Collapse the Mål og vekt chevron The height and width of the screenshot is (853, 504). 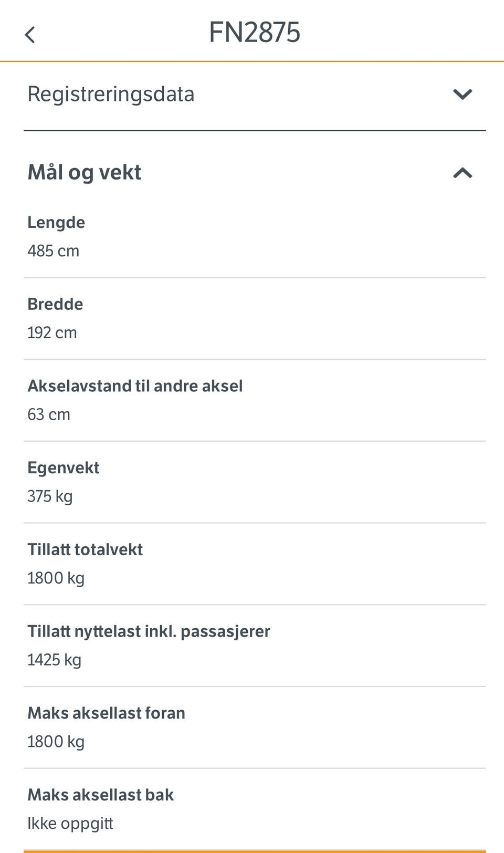coord(462,173)
